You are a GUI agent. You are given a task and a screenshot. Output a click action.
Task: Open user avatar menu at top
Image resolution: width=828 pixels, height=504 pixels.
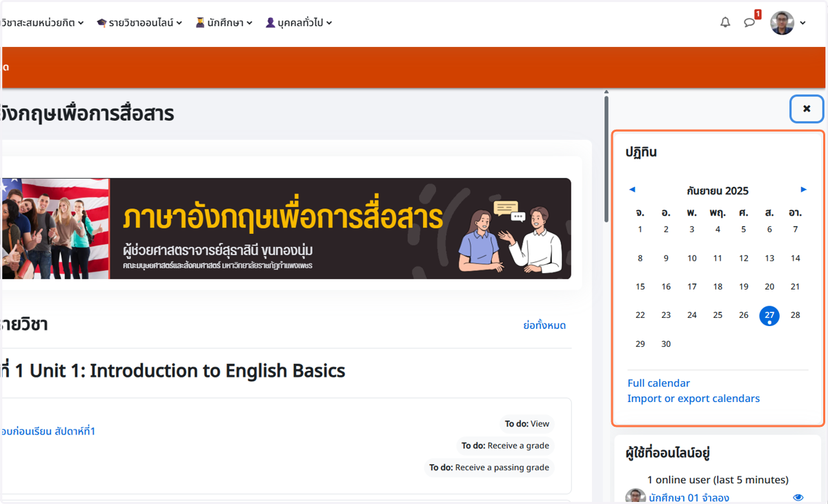click(788, 23)
